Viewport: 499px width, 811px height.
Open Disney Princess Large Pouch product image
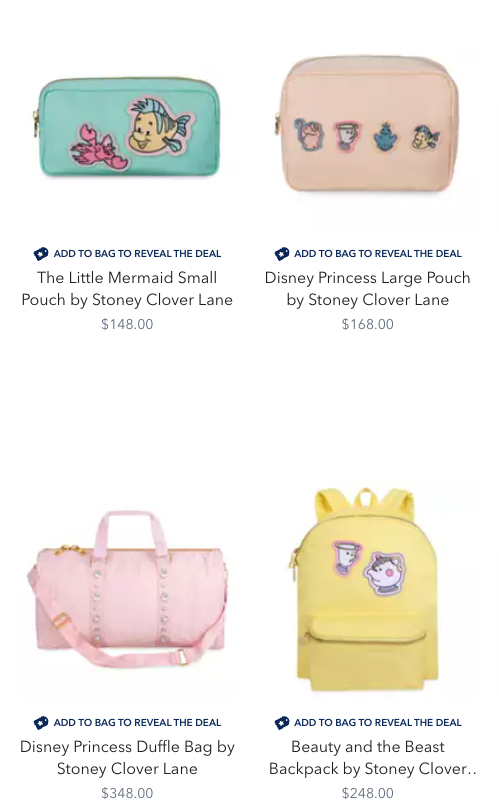(368, 125)
